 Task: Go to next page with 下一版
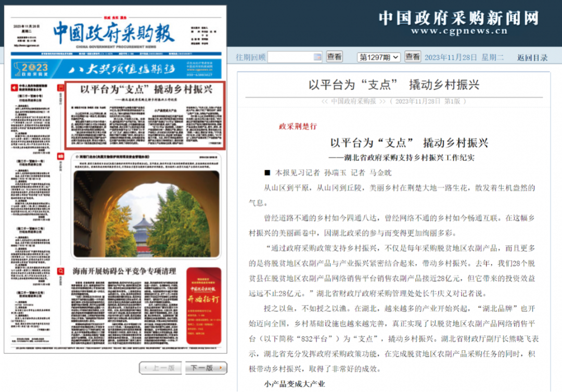[206, 368]
